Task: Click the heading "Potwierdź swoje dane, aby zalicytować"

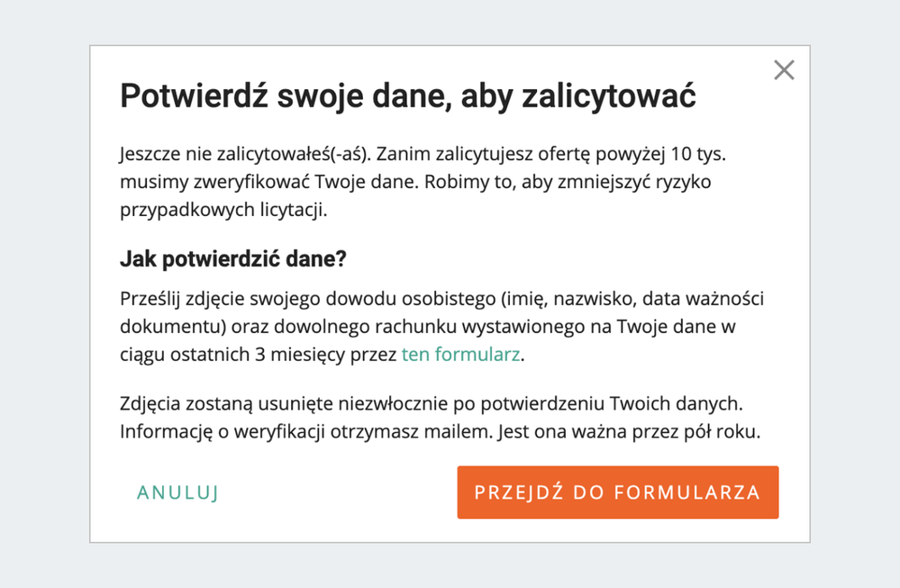Action: [x=407, y=96]
